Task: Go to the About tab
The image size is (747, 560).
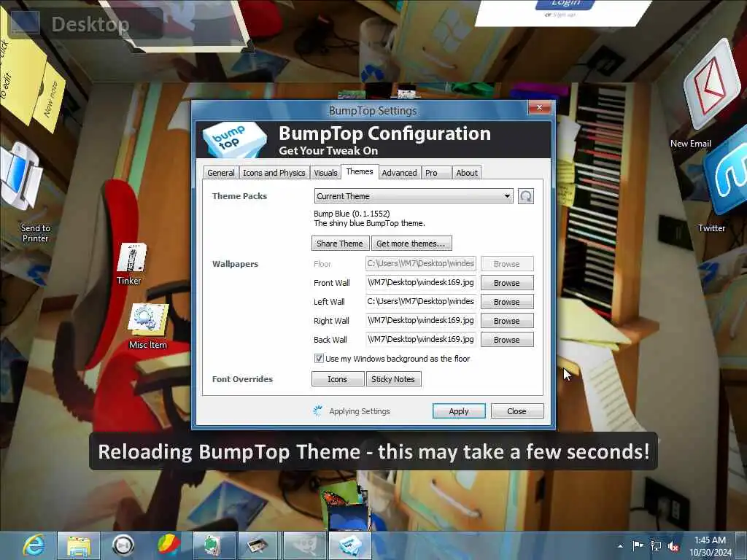Action: point(466,172)
